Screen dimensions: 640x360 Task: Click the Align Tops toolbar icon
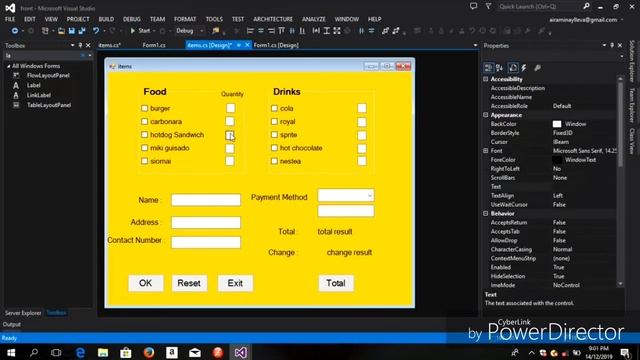point(282,31)
